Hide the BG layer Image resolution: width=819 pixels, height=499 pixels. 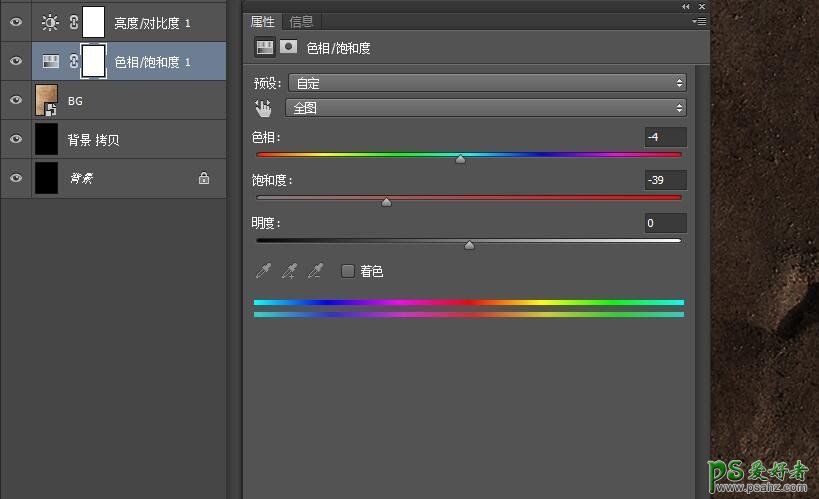pyautogui.click(x=15, y=100)
